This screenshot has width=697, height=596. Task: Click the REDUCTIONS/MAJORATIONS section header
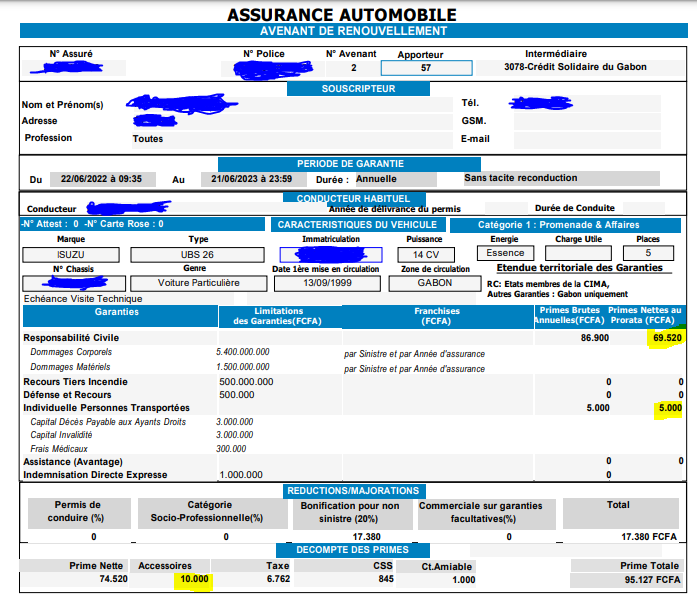354,491
